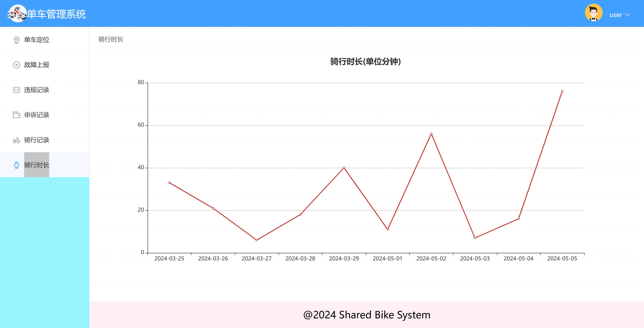
Task: Click the location pin icon for 单车定位
Action: tap(17, 40)
